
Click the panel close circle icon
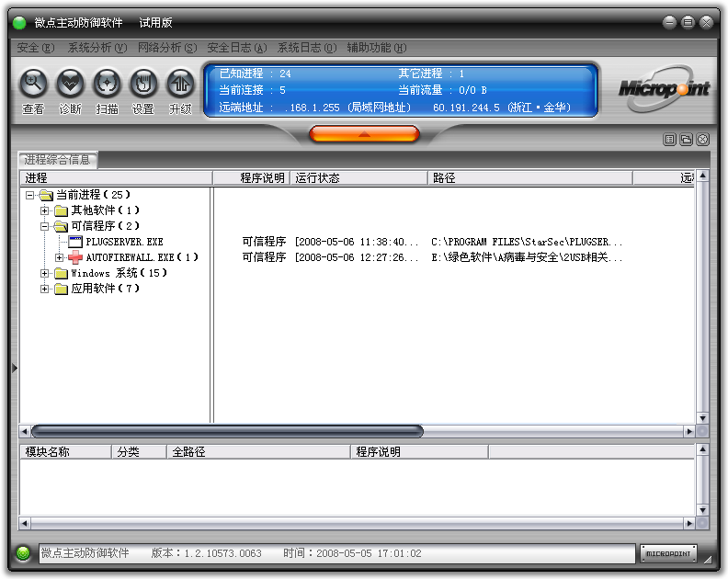coord(703,140)
